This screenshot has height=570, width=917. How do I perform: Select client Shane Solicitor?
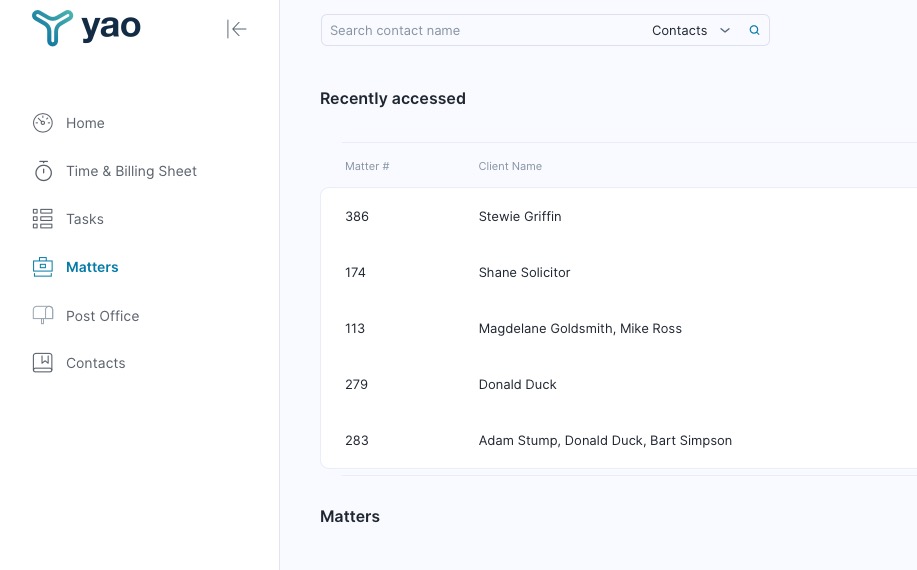(x=524, y=272)
